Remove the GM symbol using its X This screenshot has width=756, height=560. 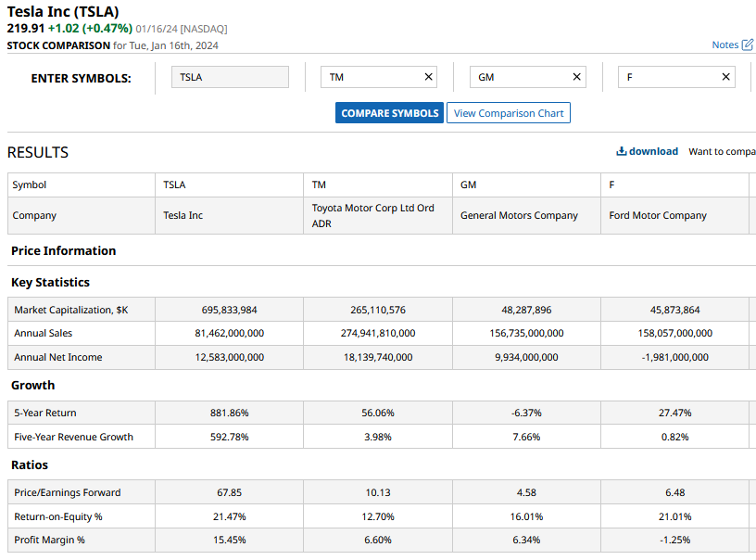577,77
